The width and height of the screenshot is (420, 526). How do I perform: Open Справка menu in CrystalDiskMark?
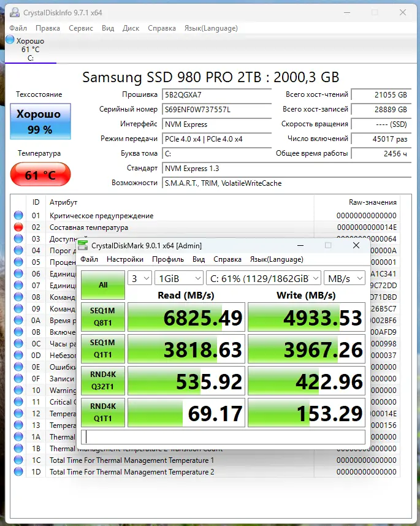(227, 259)
